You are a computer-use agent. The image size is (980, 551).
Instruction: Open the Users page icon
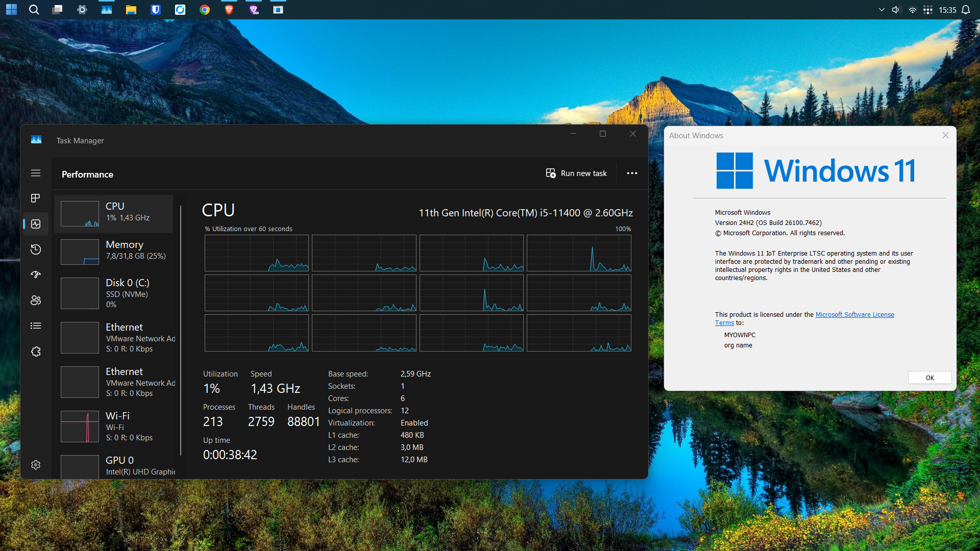(x=36, y=300)
